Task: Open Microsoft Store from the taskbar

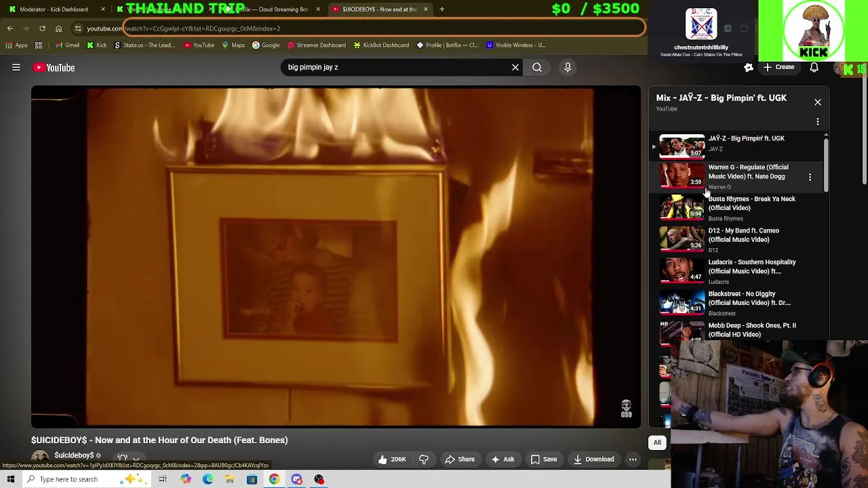Action: coord(252,480)
